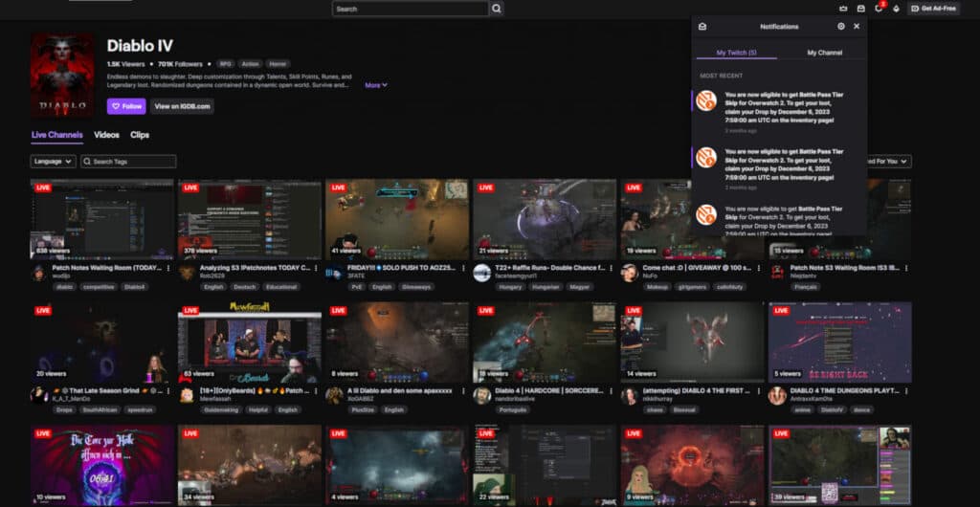Open stream title 'A lil Diablo and den some apexxxxx'
Viewport: 980px width, 507px height.
[400, 391]
